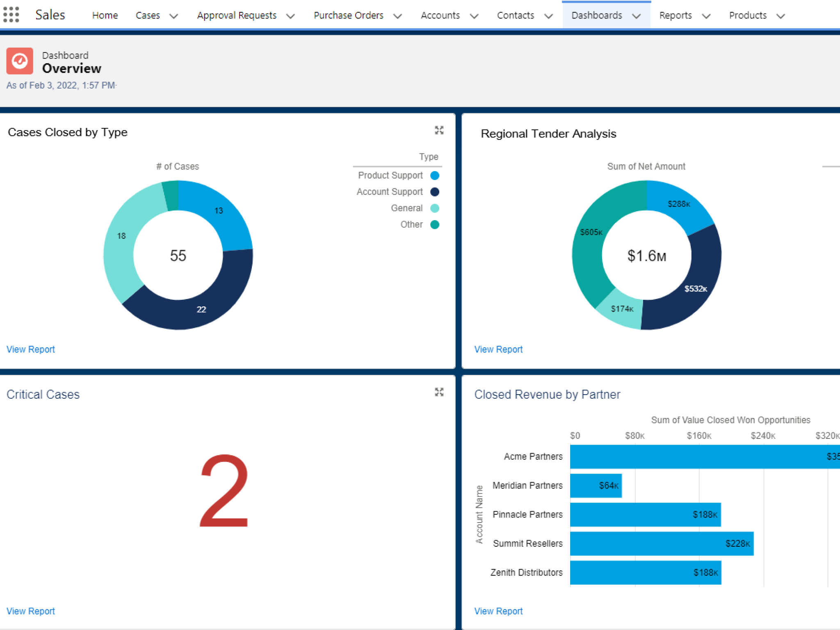Open the Purchase Orders dropdown chevron
The image size is (840, 630).
397,16
